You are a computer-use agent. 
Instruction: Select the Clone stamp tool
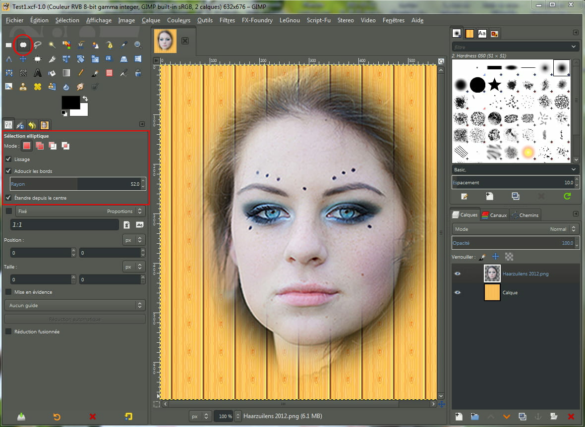point(23,87)
